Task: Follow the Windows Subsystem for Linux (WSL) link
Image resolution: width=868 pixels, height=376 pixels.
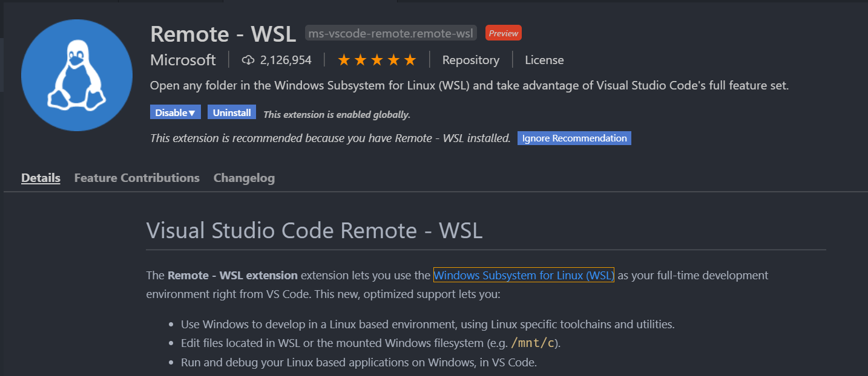Action: coord(523,275)
